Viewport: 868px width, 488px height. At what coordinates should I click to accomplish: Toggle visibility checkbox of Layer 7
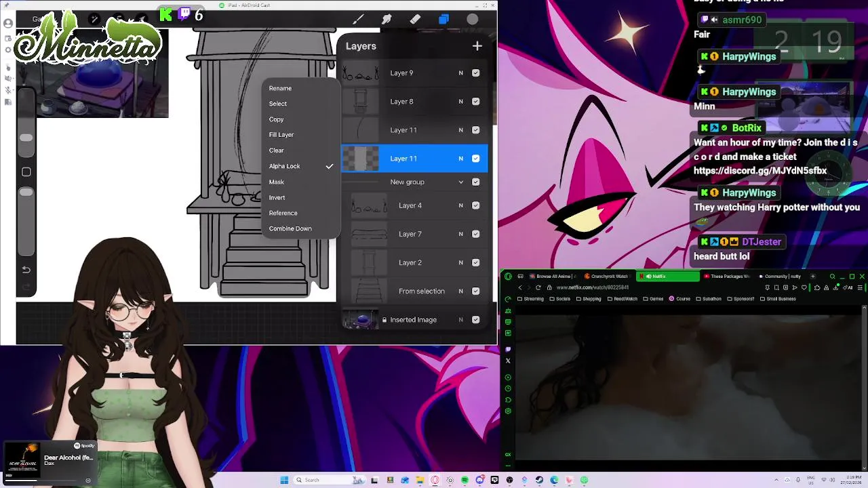point(475,234)
